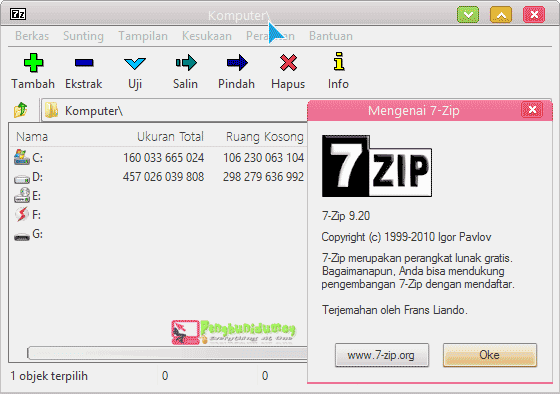Confirm with the Oke button
The image size is (560, 394).
click(490, 355)
